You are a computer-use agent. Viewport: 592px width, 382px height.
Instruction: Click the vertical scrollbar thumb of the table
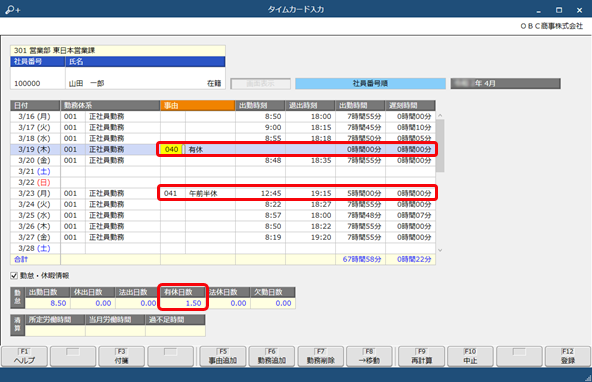click(440, 146)
